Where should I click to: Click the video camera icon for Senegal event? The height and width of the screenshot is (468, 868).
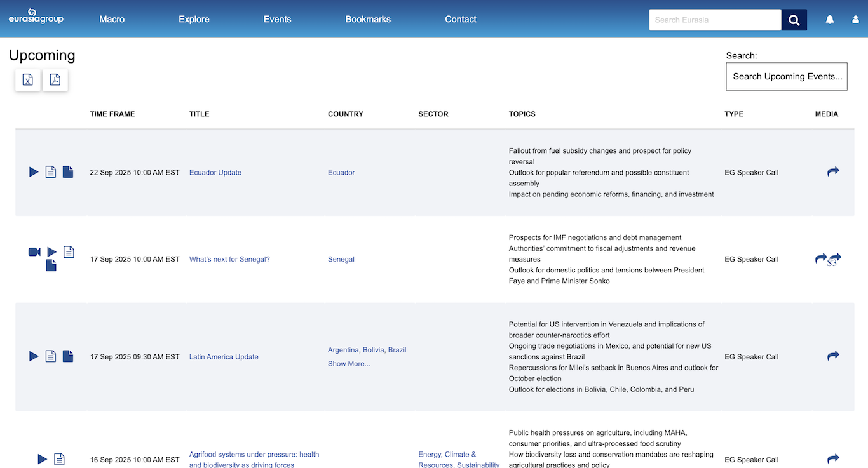[x=34, y=252]
